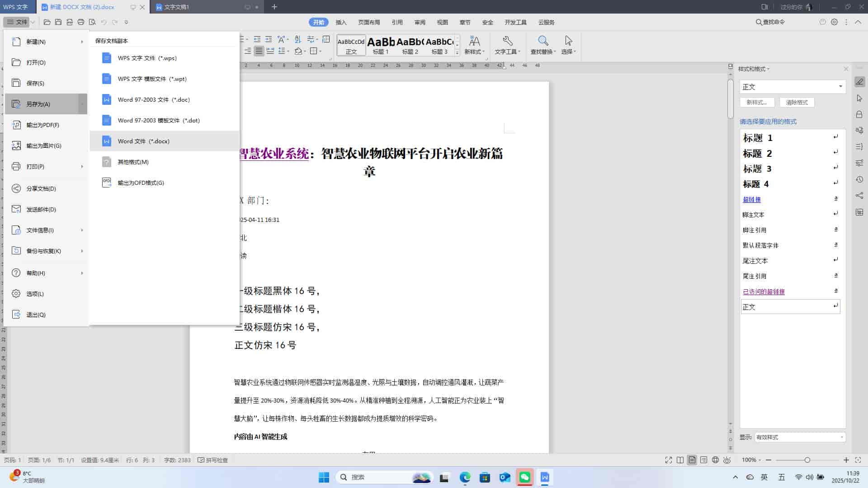Click the history clock icon in right sidebar
The width and height of the screenshot is (868, 488).
tap(859, 179)
